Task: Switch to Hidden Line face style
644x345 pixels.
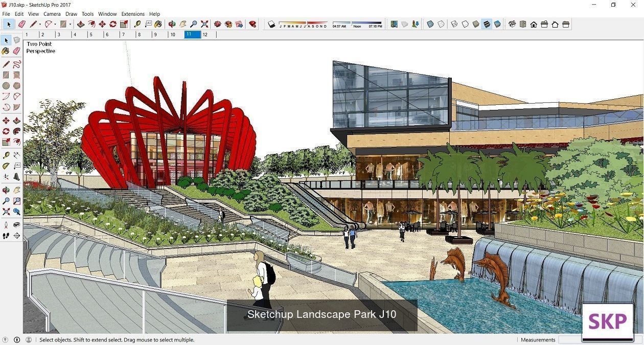Action: (465, 24)
